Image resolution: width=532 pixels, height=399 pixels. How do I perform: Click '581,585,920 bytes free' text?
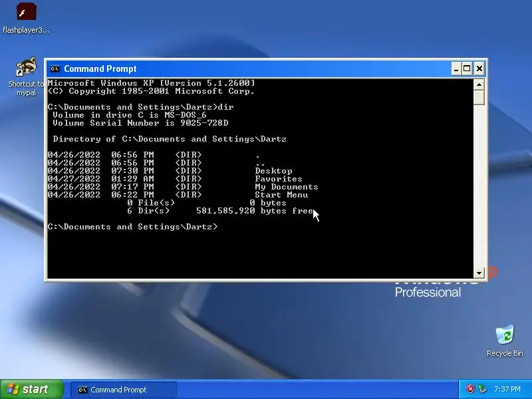click(x=255, y=211)
